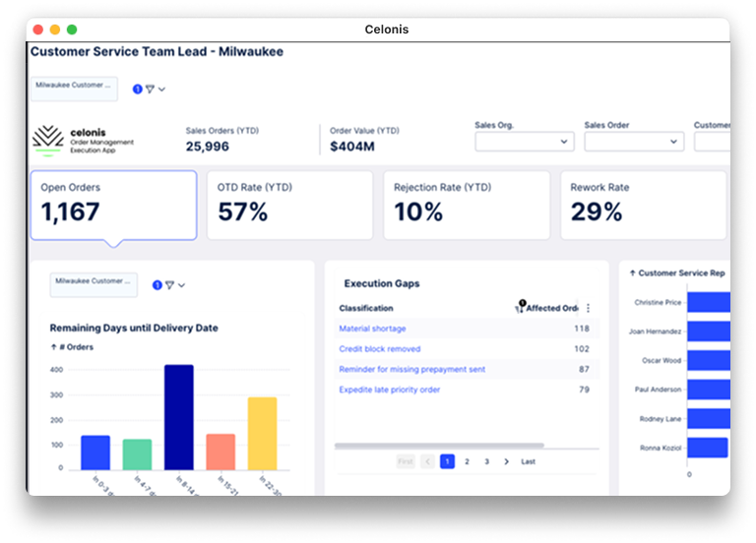Go to page 3 of Execution Gaps
756x543 pixels.
(487, 461)
